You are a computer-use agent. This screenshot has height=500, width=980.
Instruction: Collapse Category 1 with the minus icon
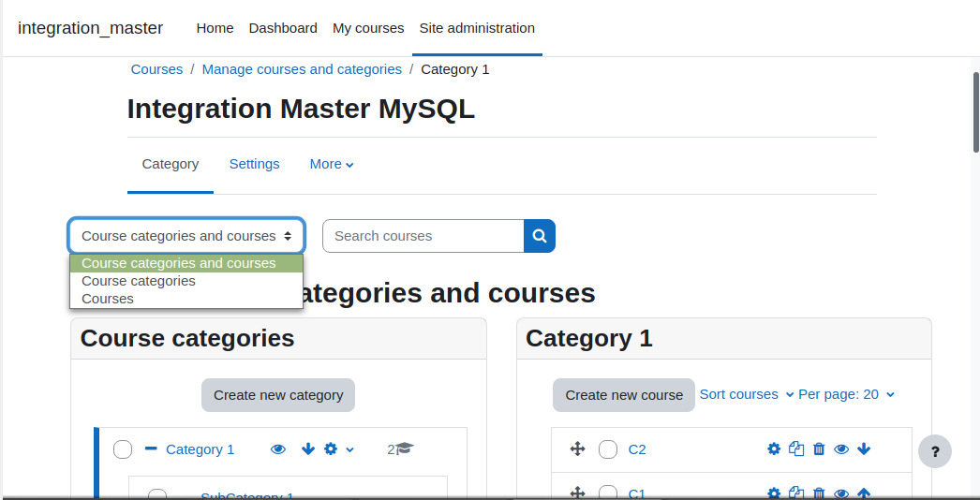151,449
